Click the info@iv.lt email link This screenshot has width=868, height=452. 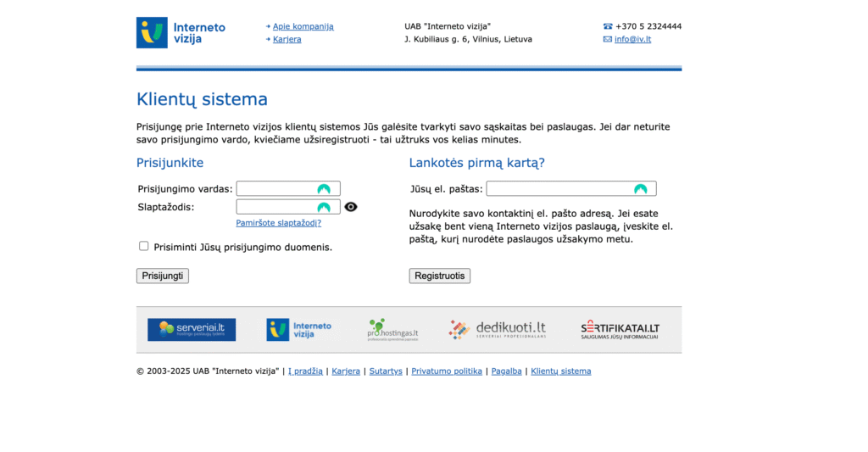(x=632, y=39)
